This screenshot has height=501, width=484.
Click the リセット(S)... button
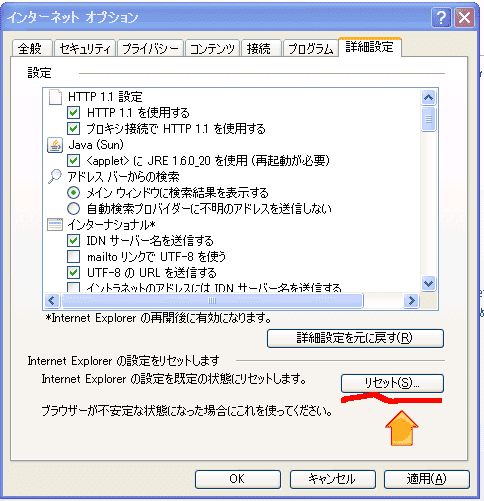click(392, 383)
